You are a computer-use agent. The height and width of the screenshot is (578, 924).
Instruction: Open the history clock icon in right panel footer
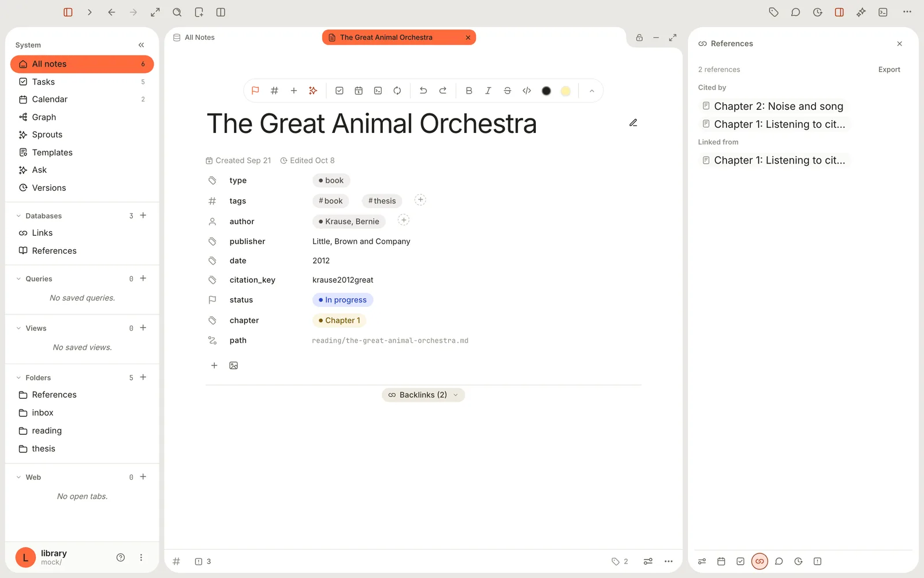tap(798, 561)
